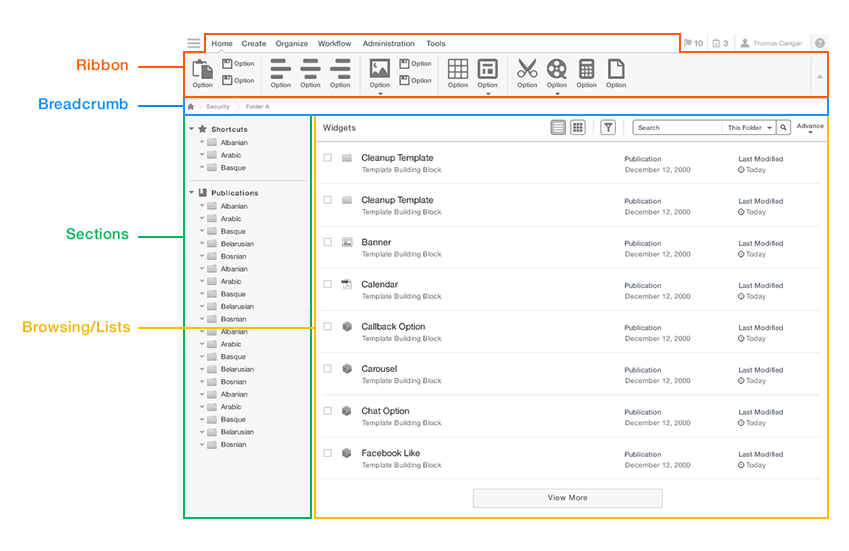
Task: Collapse the Shortcuts section
Action: point(191,129)
